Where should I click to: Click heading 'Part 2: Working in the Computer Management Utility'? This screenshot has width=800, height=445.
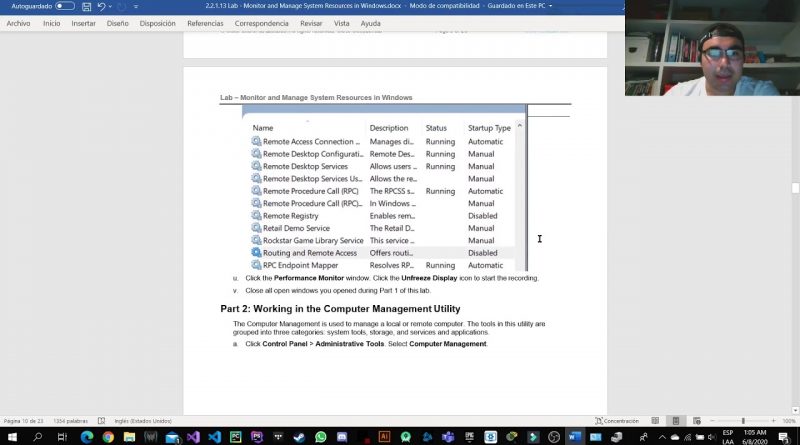(x=340, y=309)
